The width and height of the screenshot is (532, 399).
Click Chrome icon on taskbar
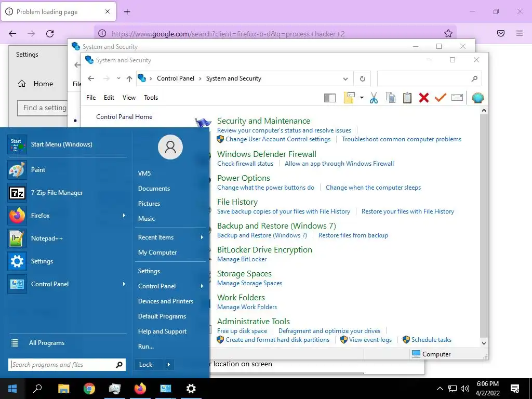[89, 389]
